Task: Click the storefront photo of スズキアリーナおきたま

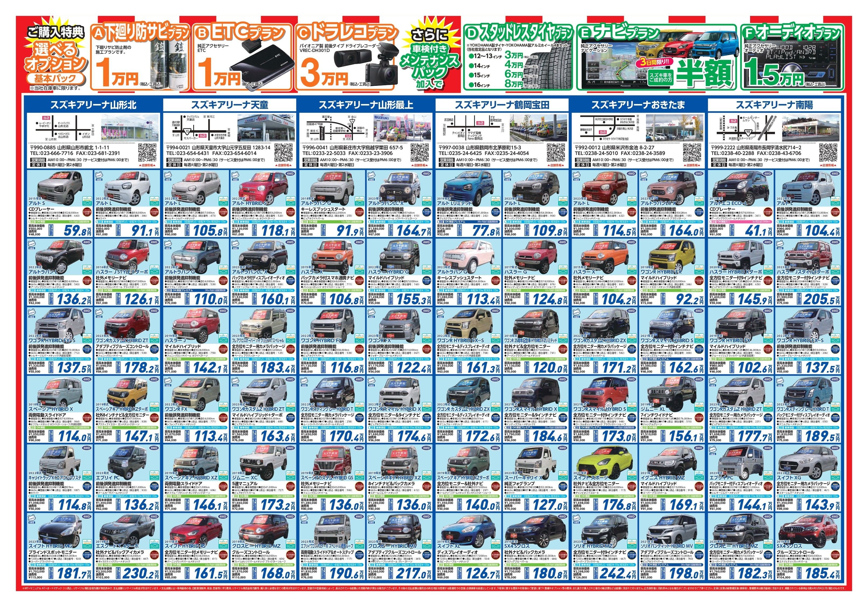Action: 674,129
